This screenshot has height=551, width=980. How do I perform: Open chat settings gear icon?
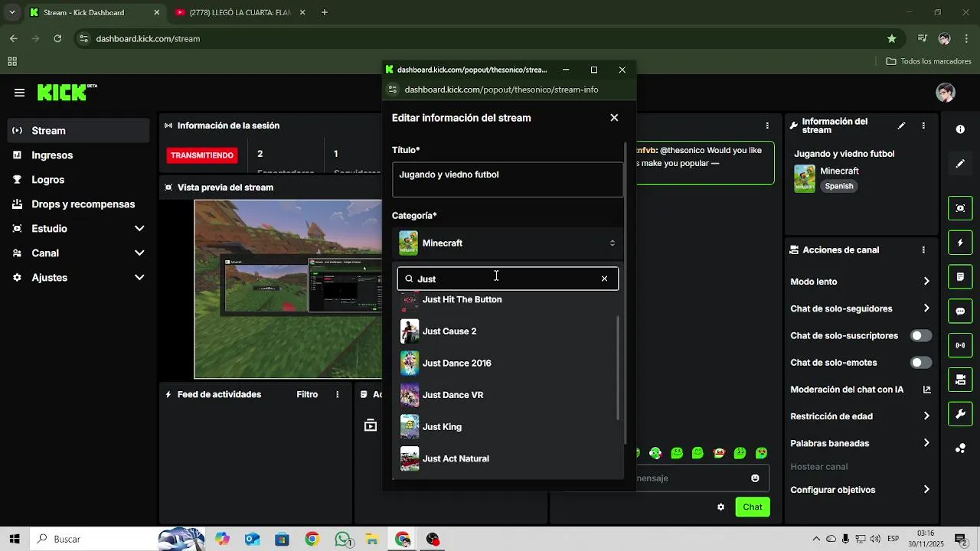[x=720, y=507]
